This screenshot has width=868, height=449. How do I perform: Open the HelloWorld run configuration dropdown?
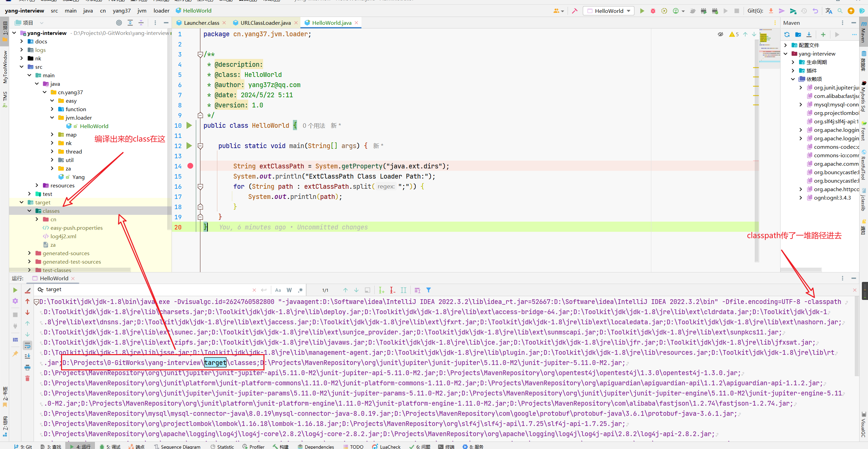[x=608, y=11]
